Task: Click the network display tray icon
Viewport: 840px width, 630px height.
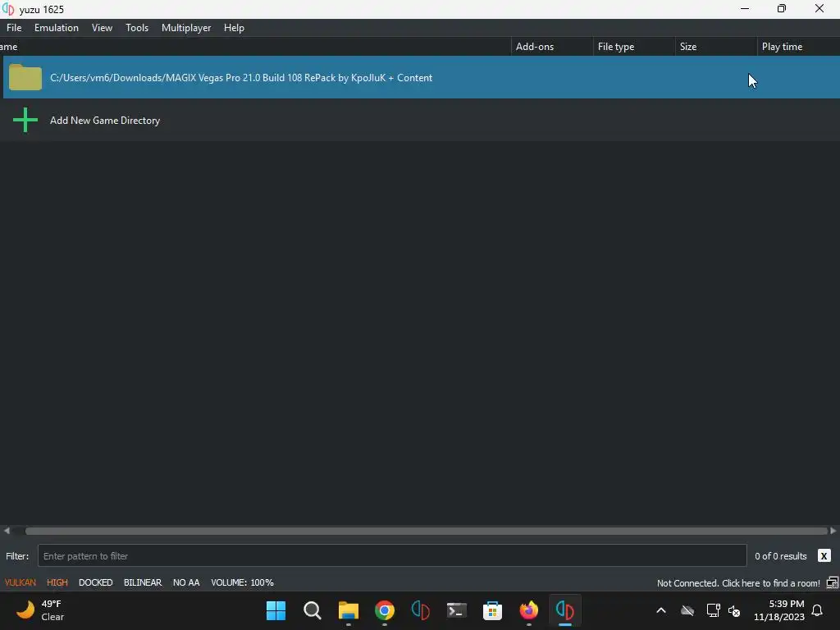Action: 713,610
